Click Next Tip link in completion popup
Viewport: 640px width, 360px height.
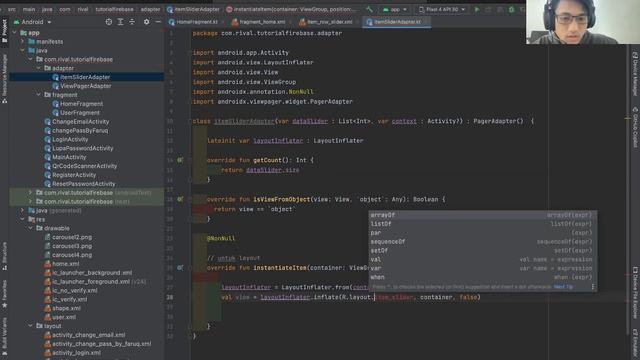point(563,287)
